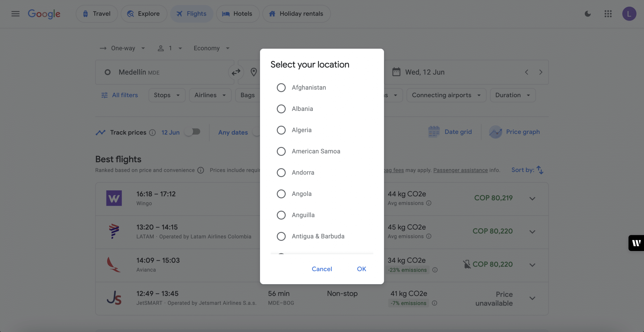The width and height of the screenshot is (644, 332).
Task: Select the Afghanistan radio button
Action: [x=281, y=88]
